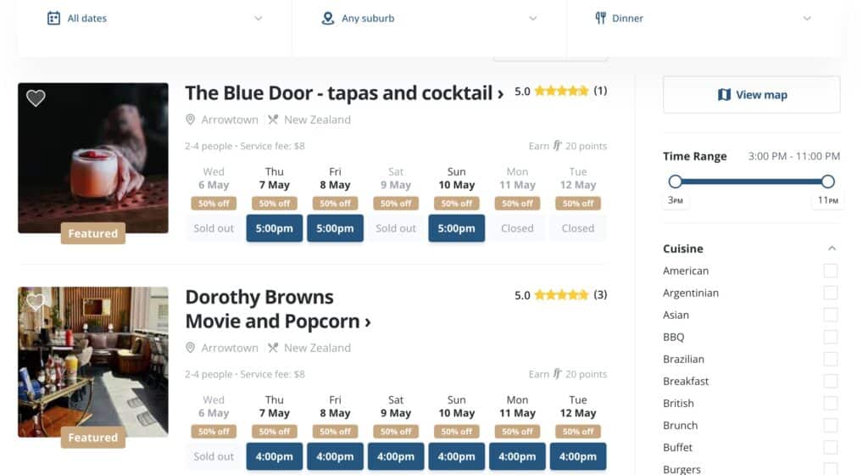Click the fork and knife icon beside Dinner
The image size is (868, 475).
coord(601,19)
